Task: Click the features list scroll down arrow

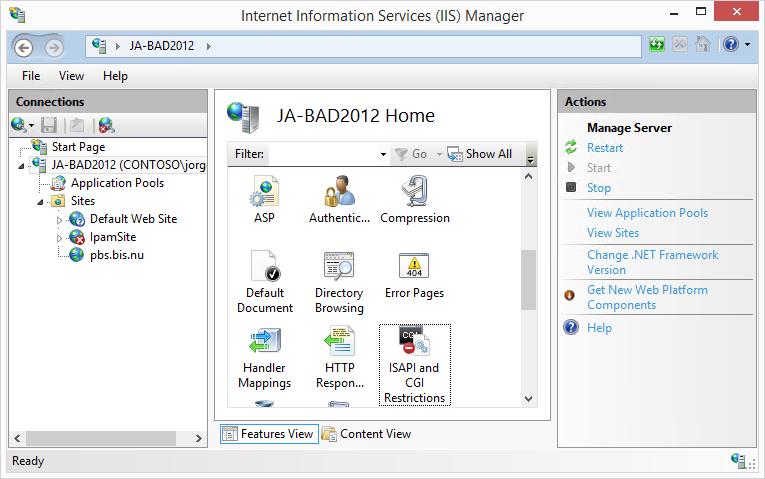Action: click(528, 399)
